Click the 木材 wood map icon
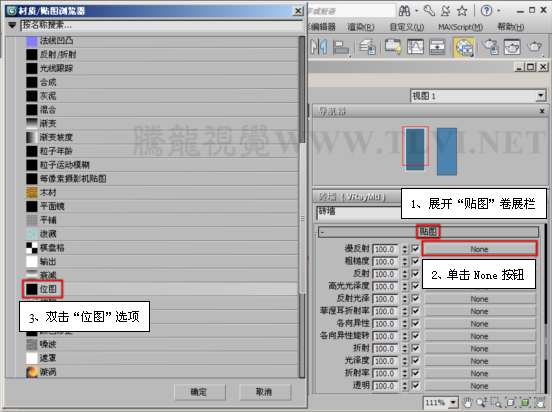This screenshot has height=412, width=552. click(32, 193)
